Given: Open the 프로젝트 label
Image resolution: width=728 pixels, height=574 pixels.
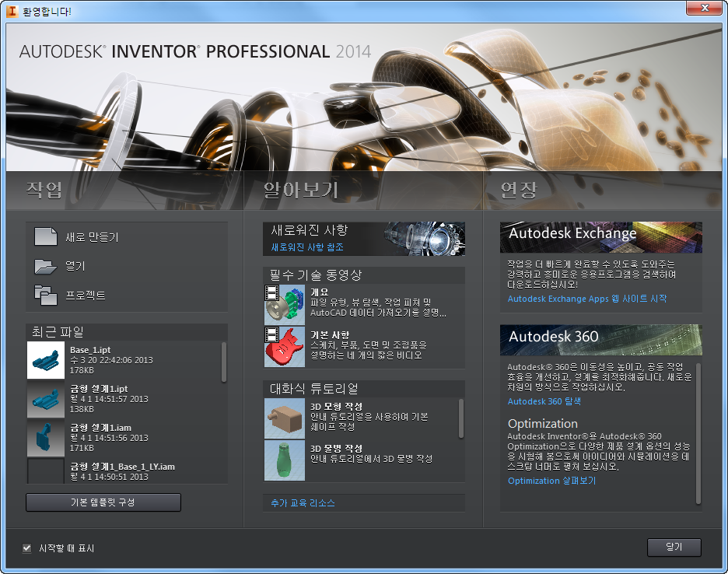Looking at the screenshot, I should 86,296.
